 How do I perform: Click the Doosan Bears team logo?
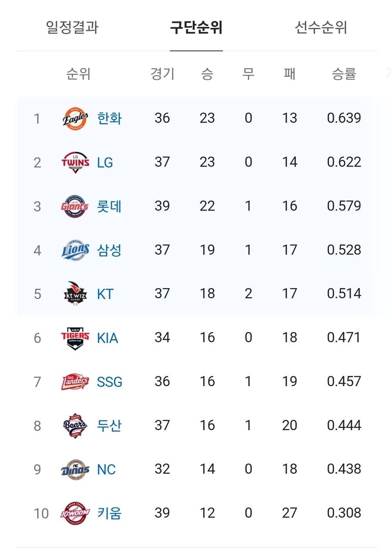coord(75,426)
